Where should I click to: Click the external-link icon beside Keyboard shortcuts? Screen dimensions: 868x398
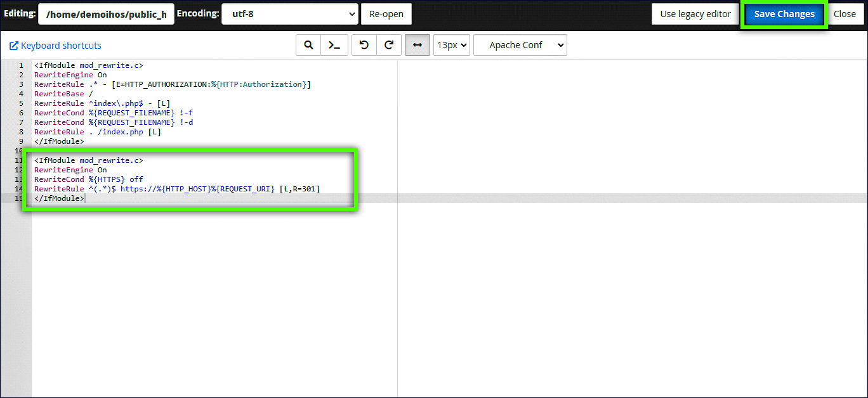click(14, 46)
